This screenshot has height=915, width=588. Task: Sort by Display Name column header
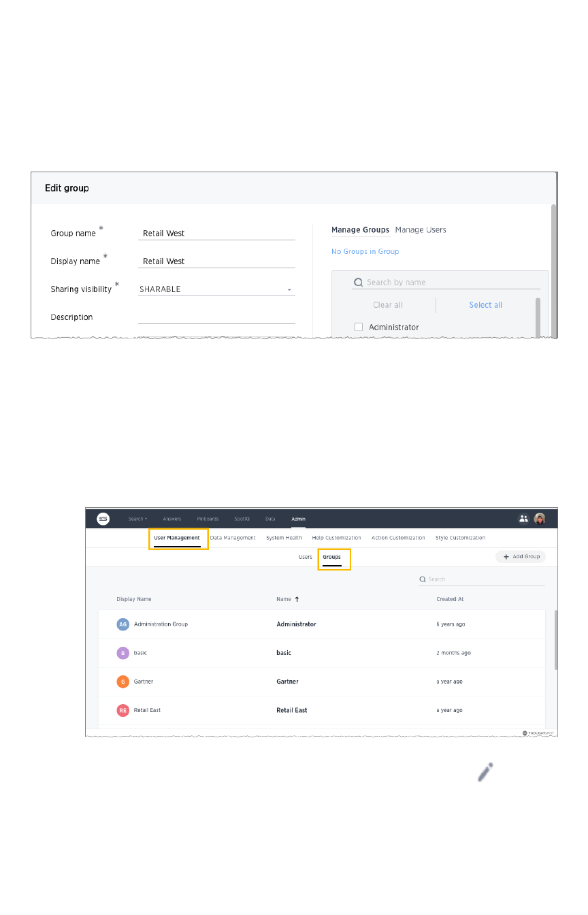(134, 599)
